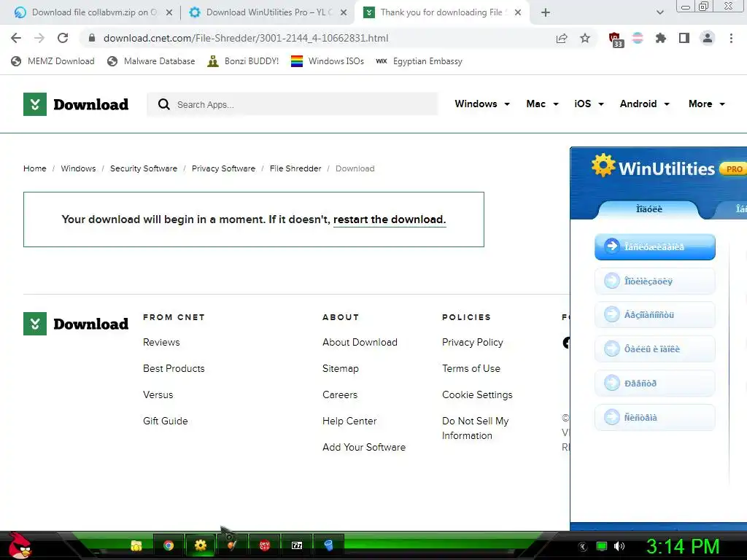The height and width of the screenshot is (560, 747).
Task: Open the Best Products footer link
Action: point(174,368)
